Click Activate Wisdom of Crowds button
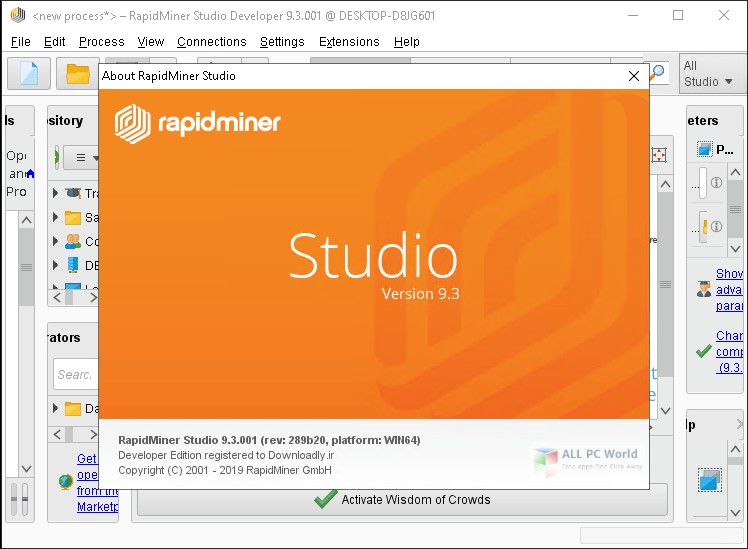The height and width of the screenshot is (549, 748). coord(402,500)
